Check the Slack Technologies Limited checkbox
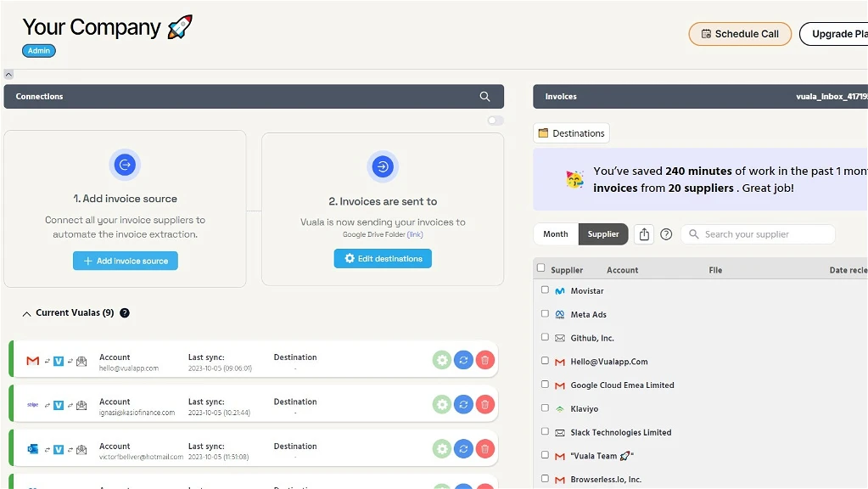 click(545, 431)
